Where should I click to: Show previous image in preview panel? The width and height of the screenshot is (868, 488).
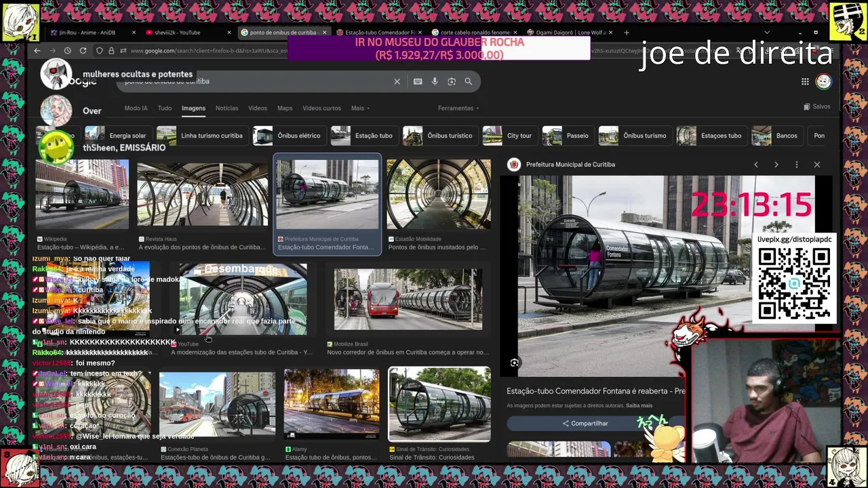coord(756,165)
